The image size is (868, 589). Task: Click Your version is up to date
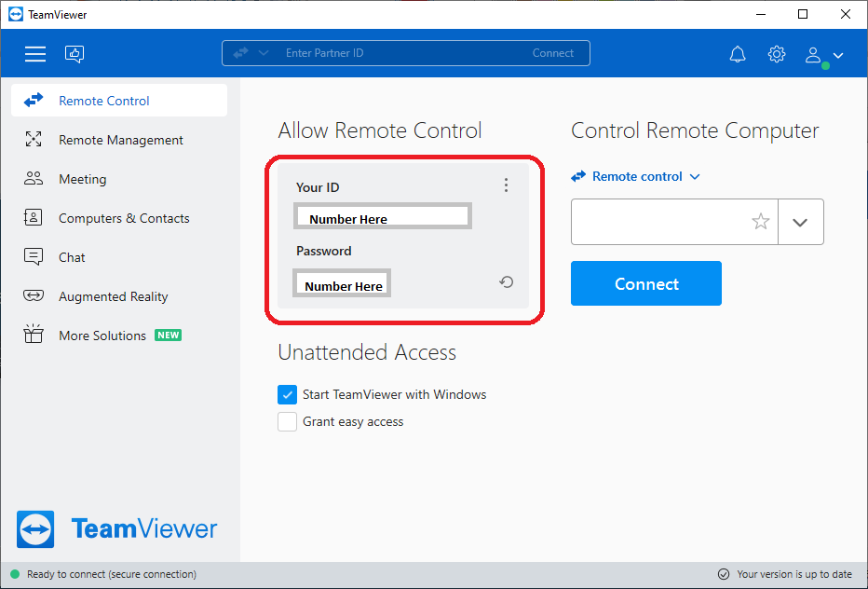click(794, 574)
